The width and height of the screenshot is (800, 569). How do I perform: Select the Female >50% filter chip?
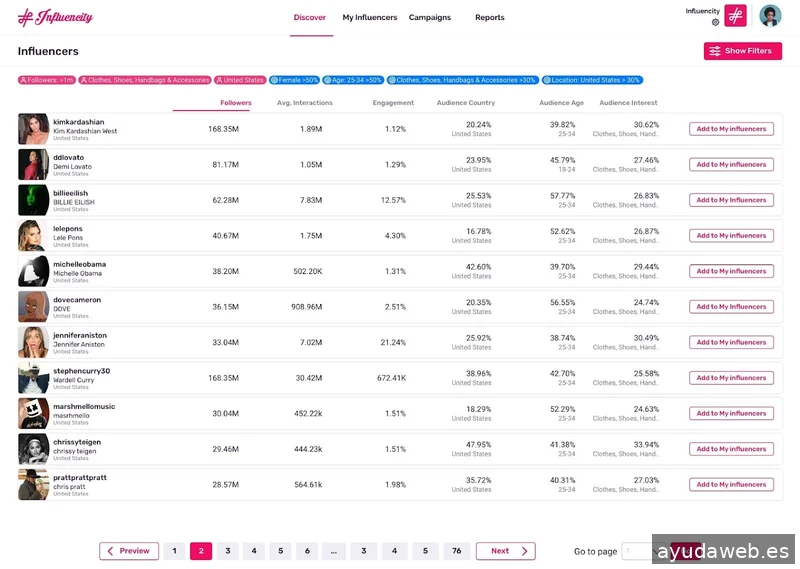tap(294, 80)
